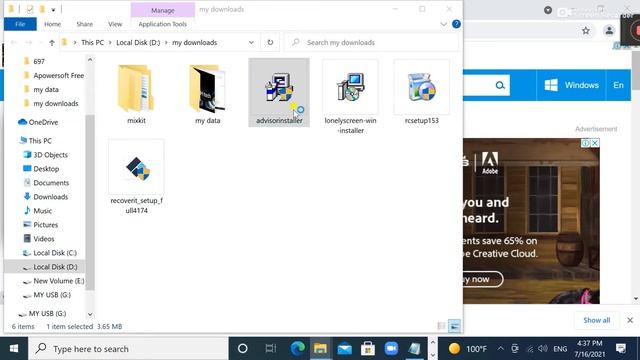The height and width of the screenshot is (360, 640).
Task: Expand path chevron after Local Disk (D:)
Action: pyautogui.click(x=166, y=42)
